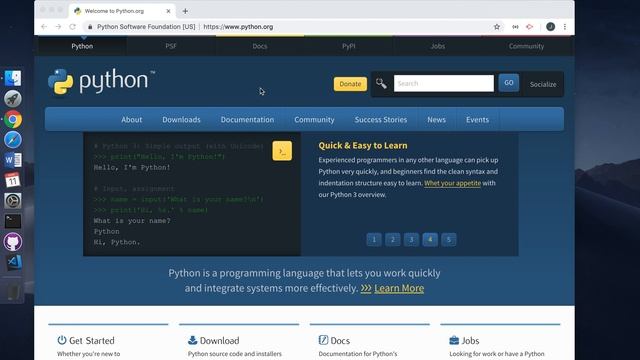
Task: Click the extension icon beside the star
Action: click(515, 27)
